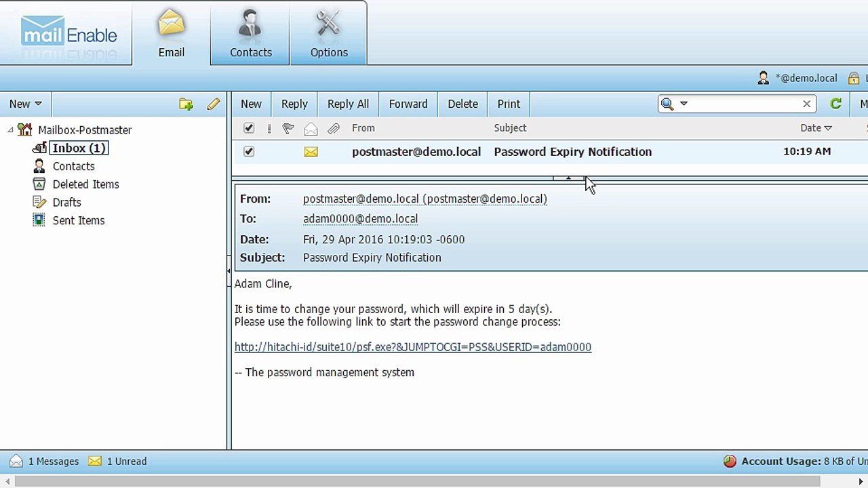Open the Deleted Items folder
The width and height of the screenshot is (868, 488).
[85, 184]
